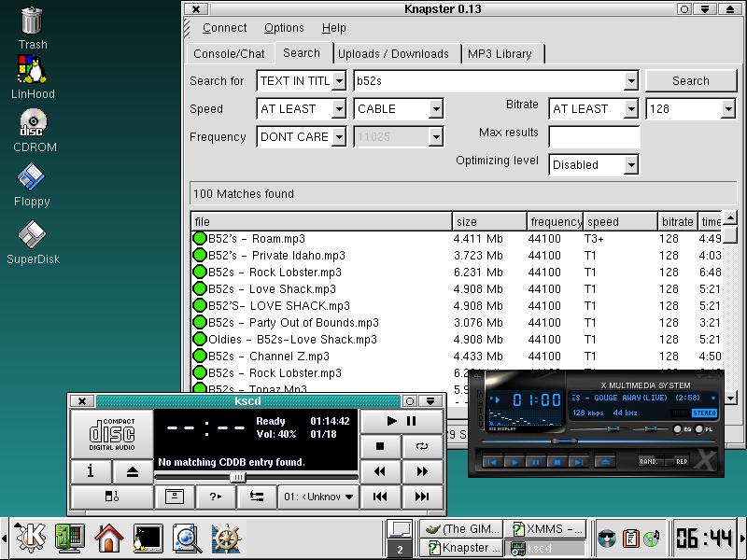
Task: Click the Search button
Action: click(x=690, y=81)
